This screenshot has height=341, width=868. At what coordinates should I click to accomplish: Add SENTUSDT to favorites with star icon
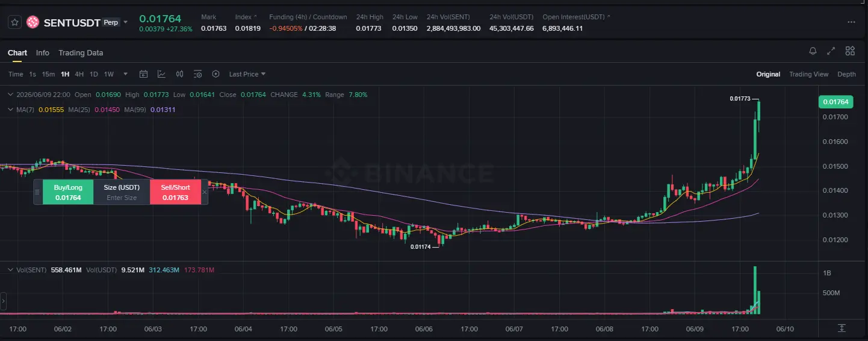point(15,22)
